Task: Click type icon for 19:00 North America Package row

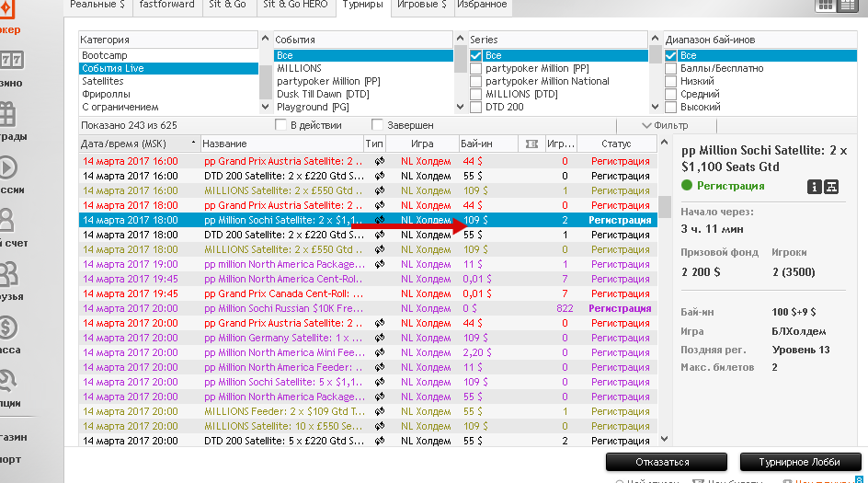Action: tap(380, 264)
